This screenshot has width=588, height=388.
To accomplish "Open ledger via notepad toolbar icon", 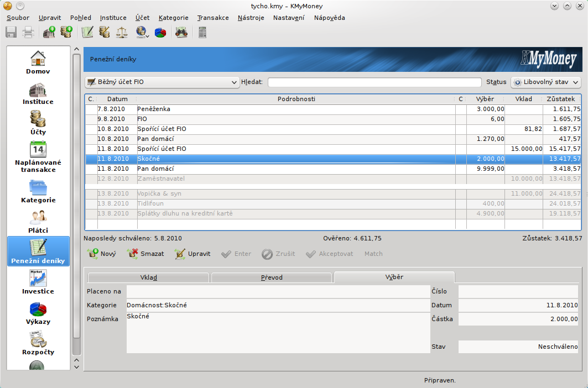I will [x=87, y=33].
